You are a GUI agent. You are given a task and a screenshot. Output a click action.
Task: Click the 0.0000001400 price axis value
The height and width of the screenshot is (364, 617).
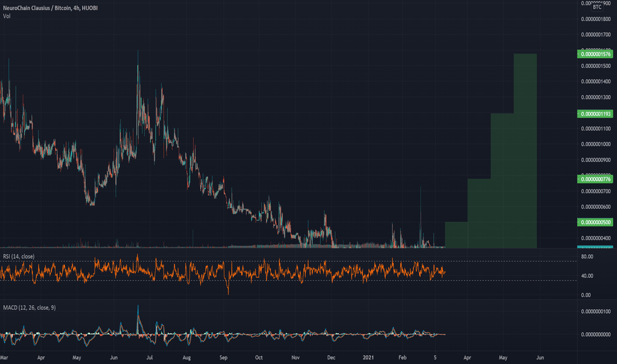pos(596,82)
